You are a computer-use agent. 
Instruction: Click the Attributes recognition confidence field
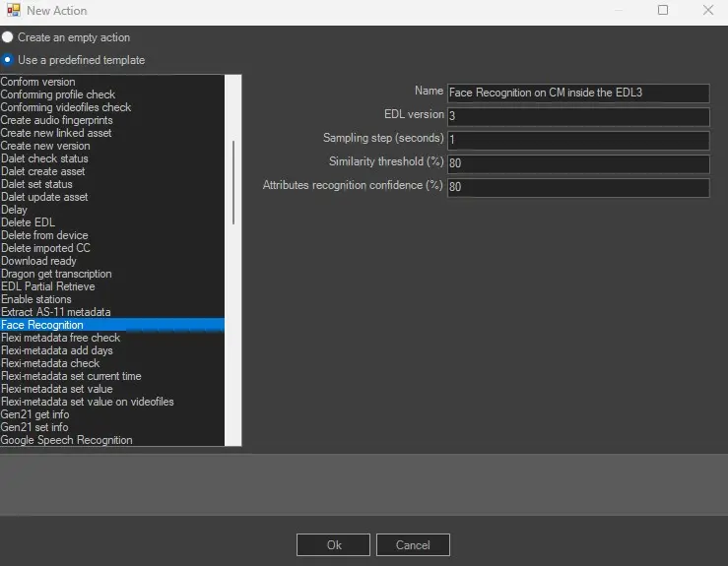577,187
